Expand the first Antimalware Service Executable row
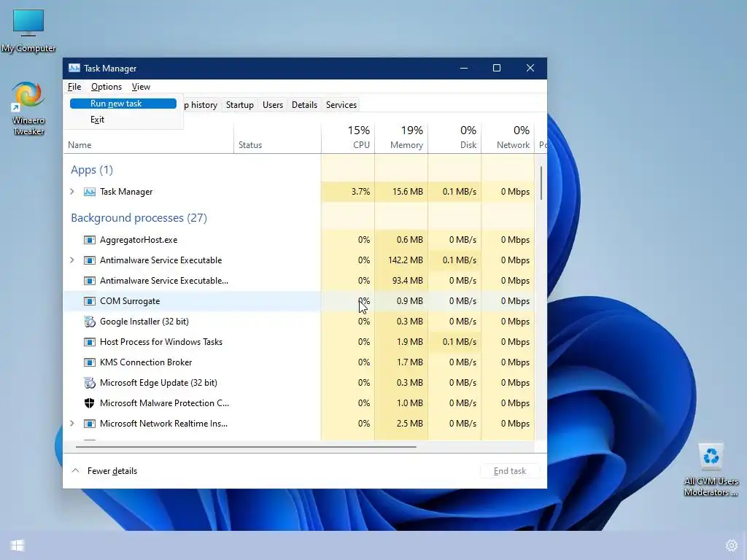The height and width of the screenshot is (560, 747). (x=72, y=260)
